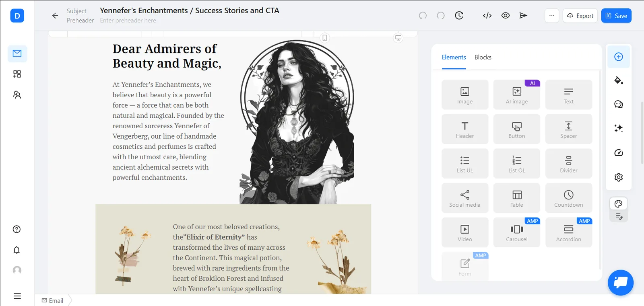Select the List OL element
Viewport: 644px width, 306px height.
(x=517, y=164)
